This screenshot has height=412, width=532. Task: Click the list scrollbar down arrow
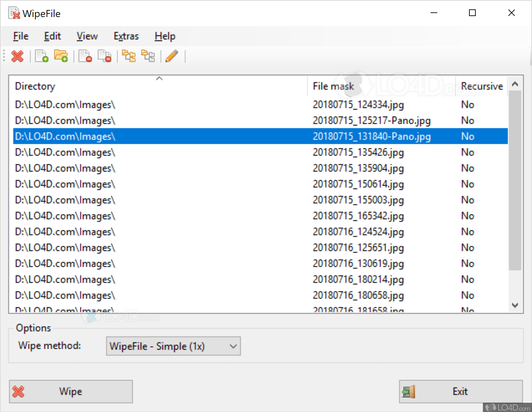(x=515, y=305)
